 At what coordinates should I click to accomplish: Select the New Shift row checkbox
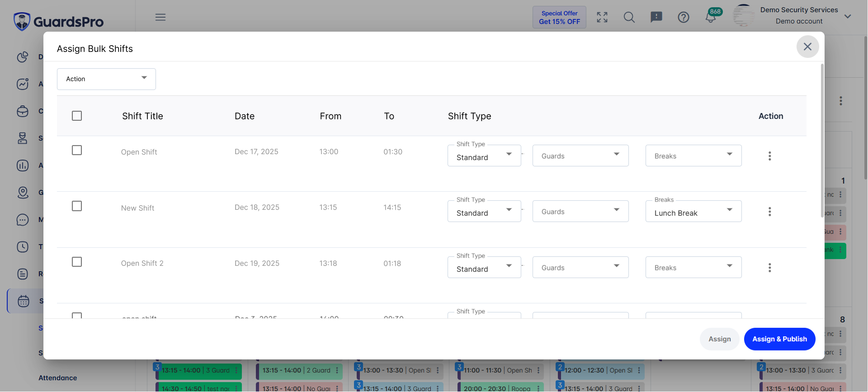(77, 206)
